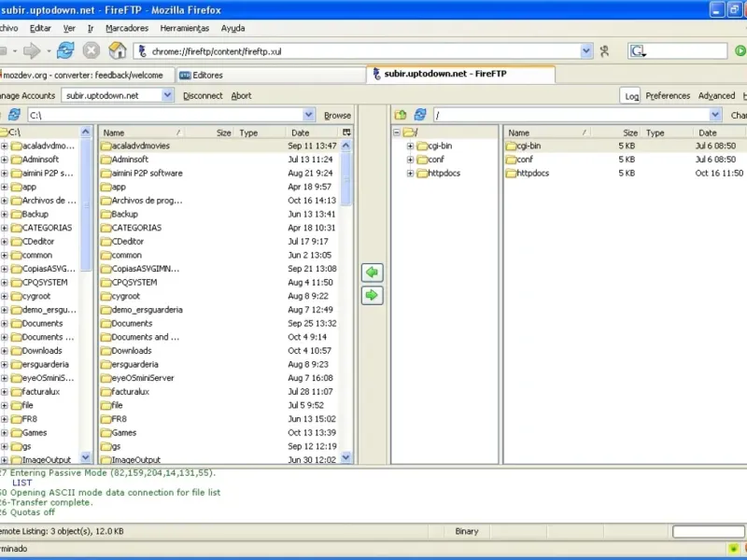Click the Advanced button
This screenshot has width=747, height=560.
click(716, 96)
